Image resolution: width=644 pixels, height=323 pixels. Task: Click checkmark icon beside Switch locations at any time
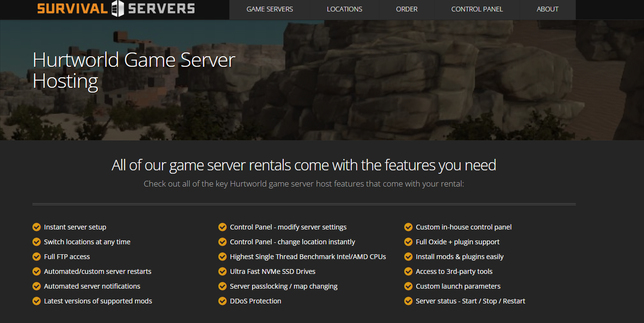[36, 242]
